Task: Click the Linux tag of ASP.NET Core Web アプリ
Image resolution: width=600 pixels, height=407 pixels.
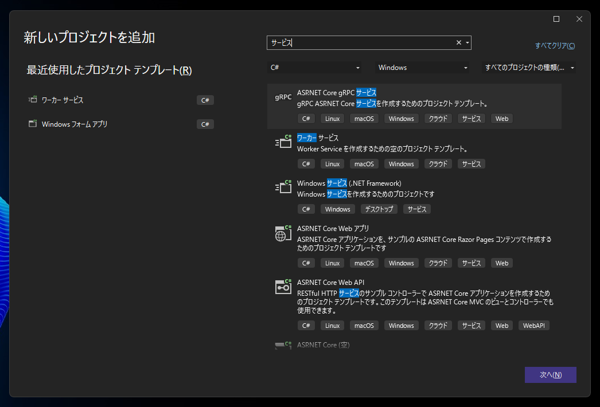Action: pyautogui.click(x=332, y=263)
